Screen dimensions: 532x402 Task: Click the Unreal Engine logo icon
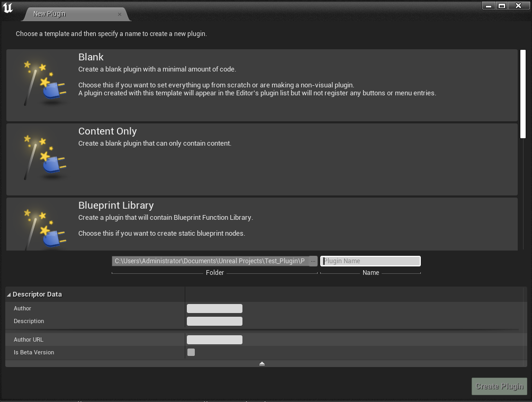pos(7,7)
